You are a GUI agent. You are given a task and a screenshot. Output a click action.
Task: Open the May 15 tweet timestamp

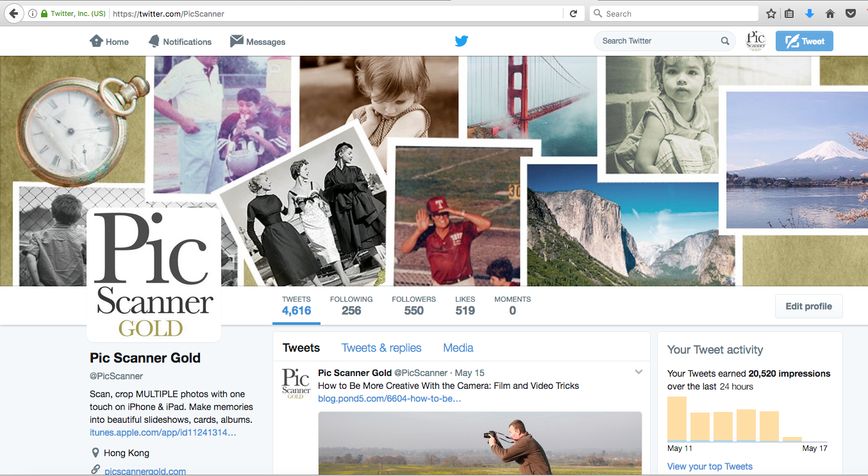pos(470,373)
